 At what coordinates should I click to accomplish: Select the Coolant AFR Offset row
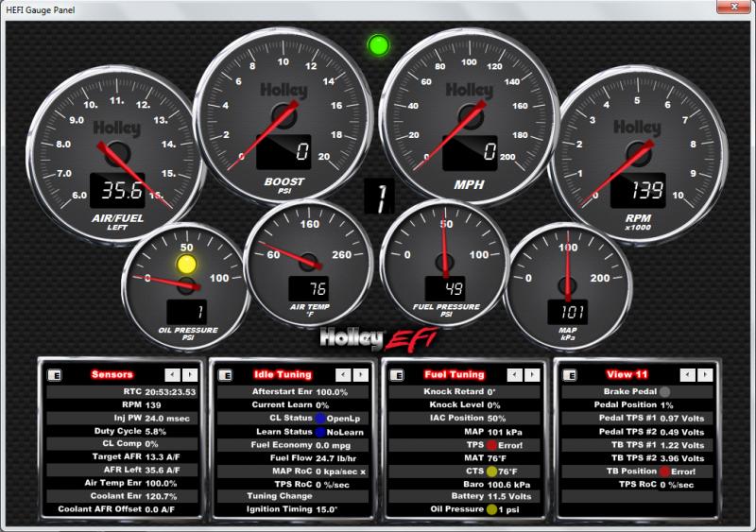tap(122, 508)
